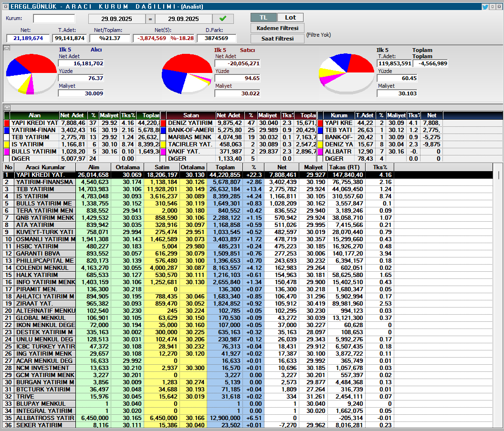Select row TERA YATIRIM MEN

pos(248,211)
